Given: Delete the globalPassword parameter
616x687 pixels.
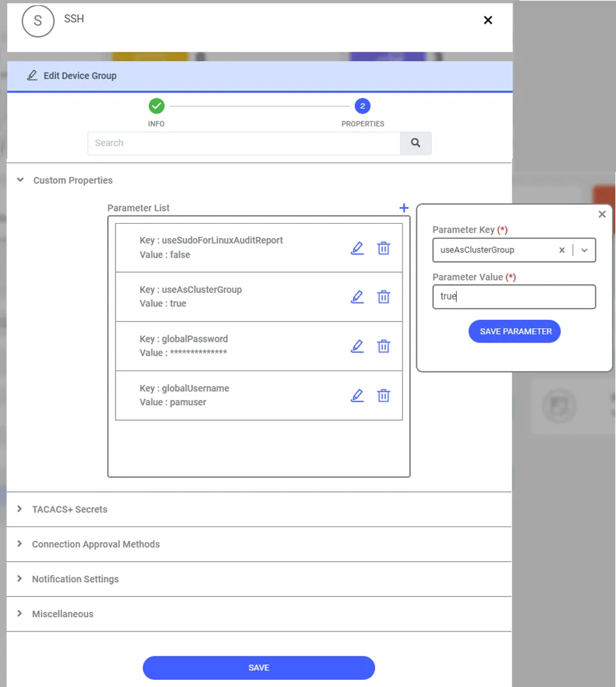Looking at the screenshot, I should click(x=383, y=346).
